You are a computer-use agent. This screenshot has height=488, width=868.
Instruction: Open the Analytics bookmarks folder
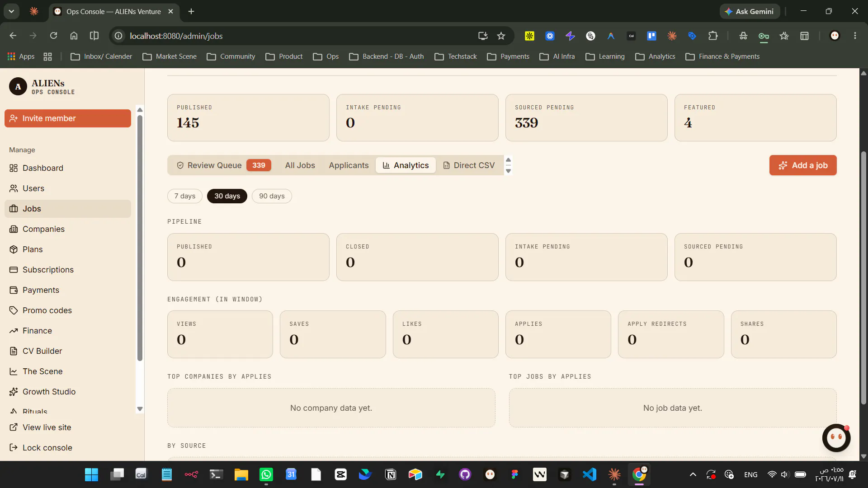[655, 56]
